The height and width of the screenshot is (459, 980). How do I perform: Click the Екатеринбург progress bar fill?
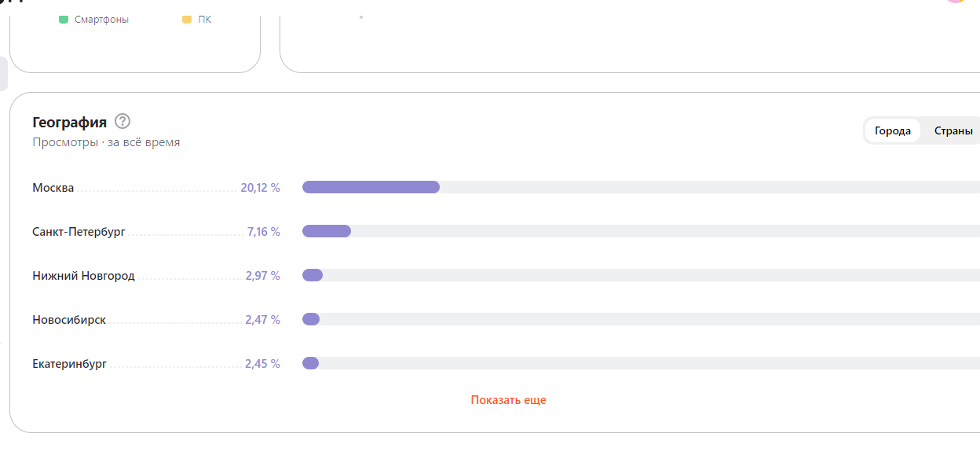pos(311,363)
